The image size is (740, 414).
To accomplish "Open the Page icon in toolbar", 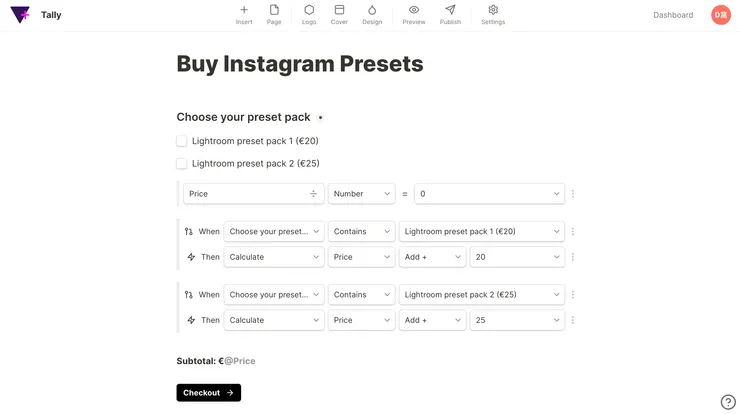I will click(x=274, y=10).
